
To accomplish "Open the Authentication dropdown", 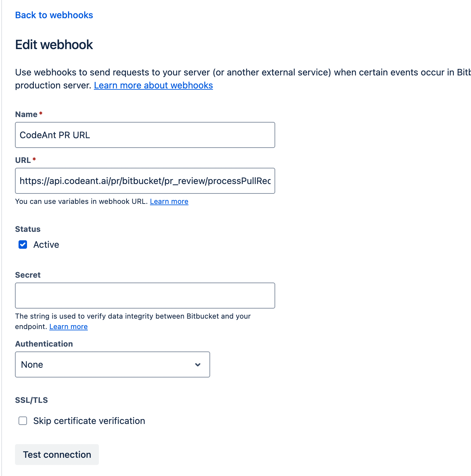I will coord(112,364).
